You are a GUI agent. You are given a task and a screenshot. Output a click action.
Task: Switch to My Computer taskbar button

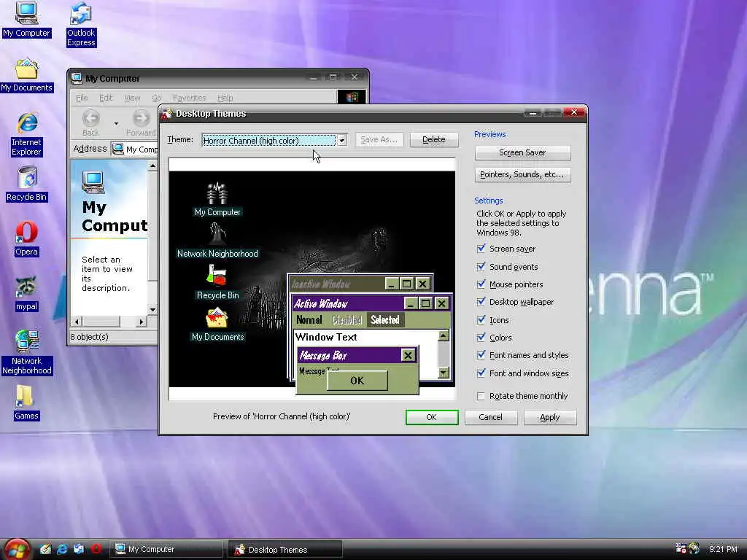point(167,549)
